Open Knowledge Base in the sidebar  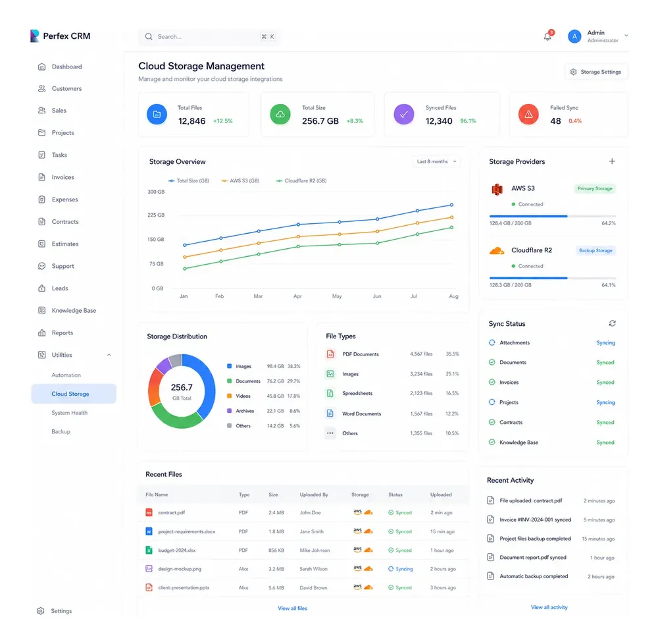pos(74,311)
